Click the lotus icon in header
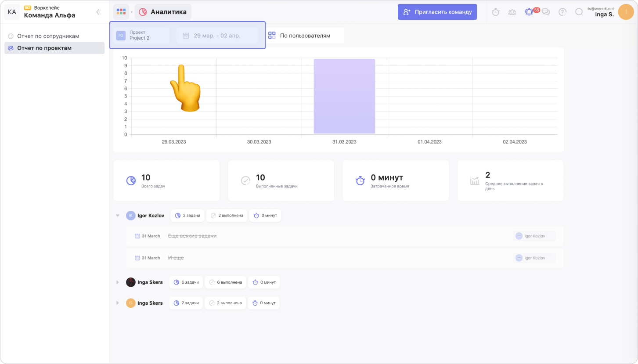Viewport: 638px width, 364px height. click(x=512, y=12)
